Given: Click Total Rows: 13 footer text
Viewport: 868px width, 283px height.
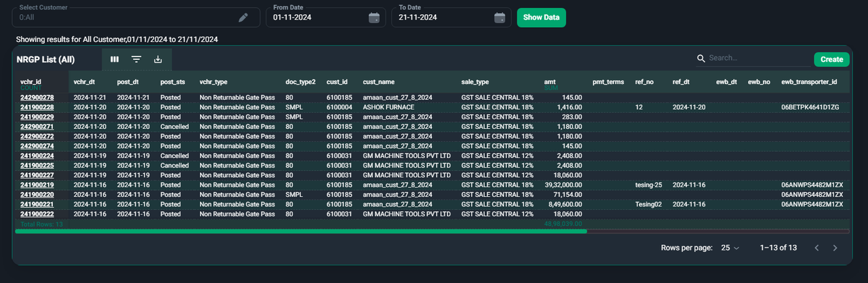Looking at the screenshot, I should click(x=42, y=223).
